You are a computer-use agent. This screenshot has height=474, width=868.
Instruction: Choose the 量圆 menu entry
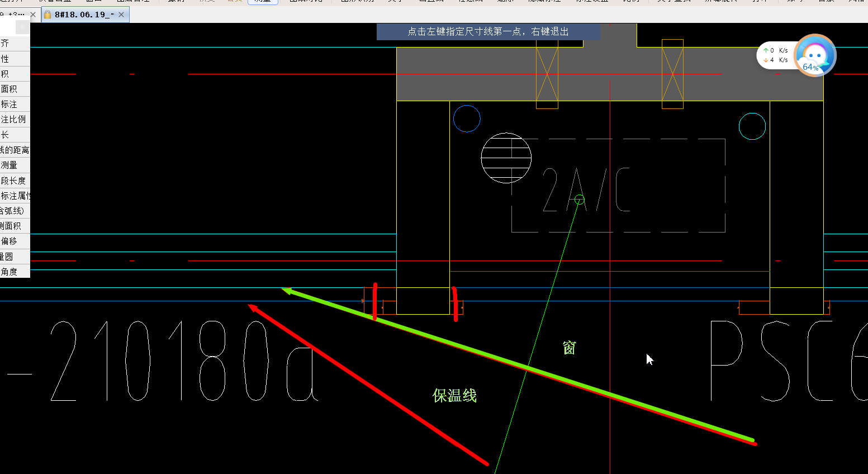pyautogui.click(x=15, y=257)
